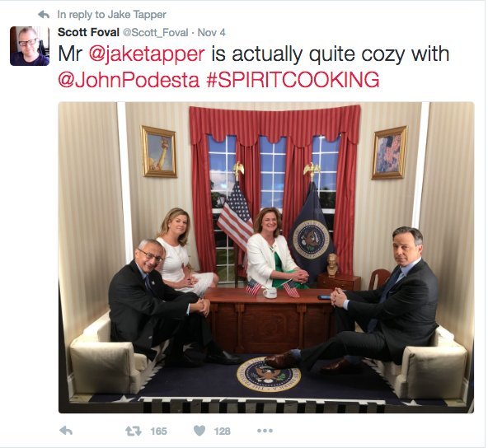Open the @Scott_Foval handle link
This screenshot has height=448, width=488.
(155, 32)
